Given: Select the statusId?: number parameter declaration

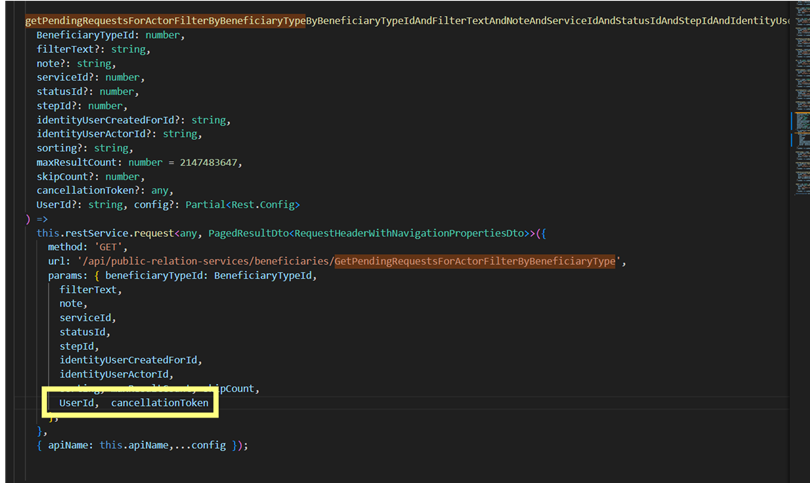Looking at the screenshot, I should pos(86,91).
